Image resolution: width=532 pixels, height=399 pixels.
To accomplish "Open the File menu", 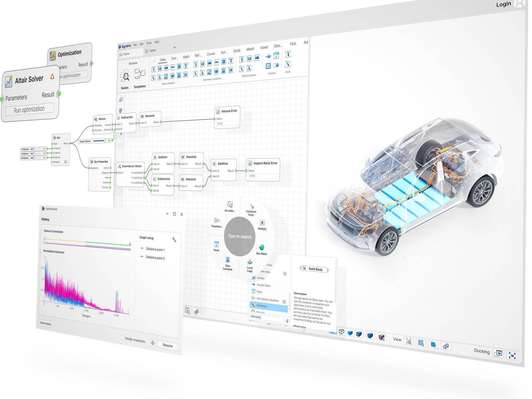I will (135, 45).
